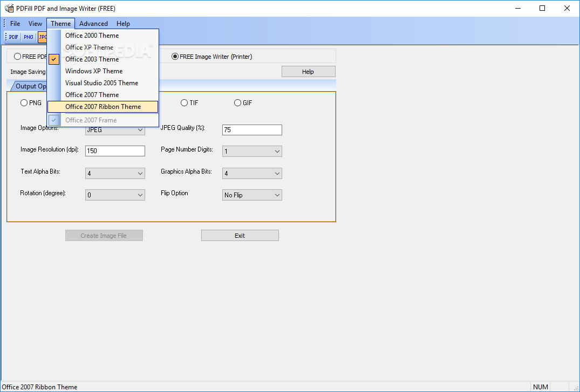The width and height of the screenshot is (580, 392).
Task: Click the 'Page Number Digits:' label
Action: coord(187,149)
